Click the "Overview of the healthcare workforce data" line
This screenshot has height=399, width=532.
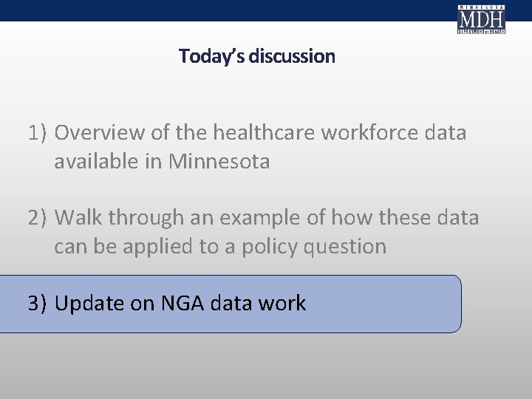260,133
